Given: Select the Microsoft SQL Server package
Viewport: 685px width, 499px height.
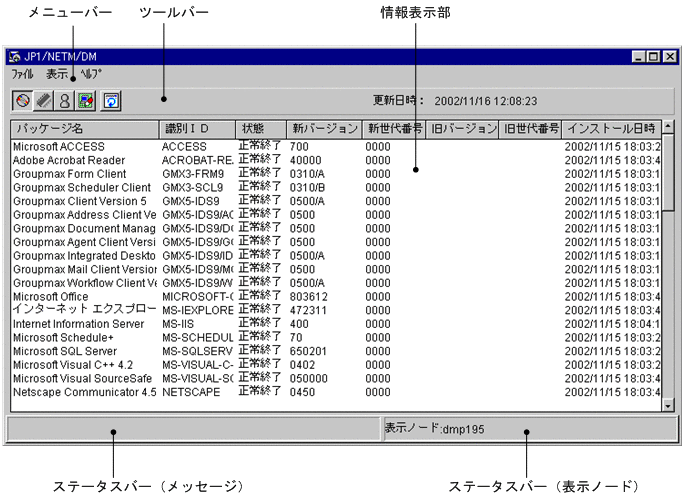Looking at the screenshot, I should point(336,351).
